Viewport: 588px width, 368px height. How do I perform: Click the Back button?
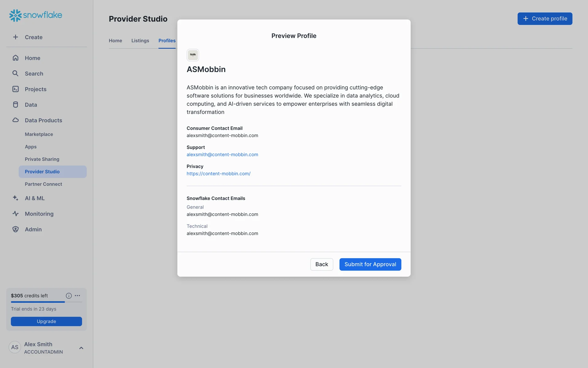[x=322, y=264]
